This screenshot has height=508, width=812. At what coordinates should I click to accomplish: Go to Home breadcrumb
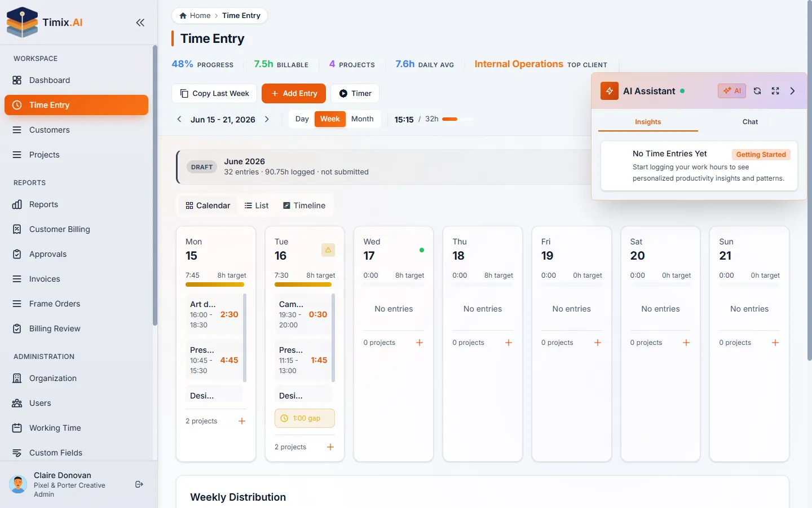pyautogui.click(x=195, y=16)
